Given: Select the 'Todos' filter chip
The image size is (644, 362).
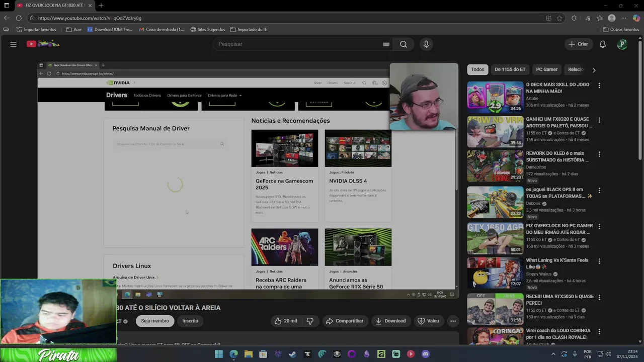Looking at the screenshot, I should [477, 69].
